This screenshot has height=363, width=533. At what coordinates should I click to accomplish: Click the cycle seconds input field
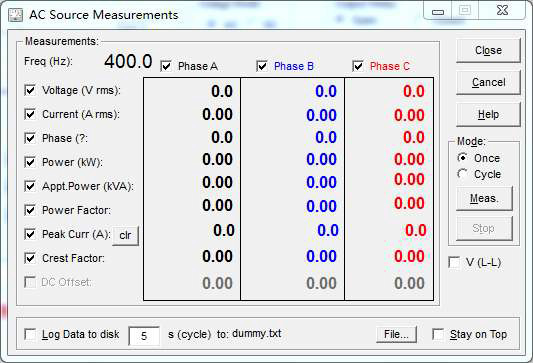pos(144,336)
